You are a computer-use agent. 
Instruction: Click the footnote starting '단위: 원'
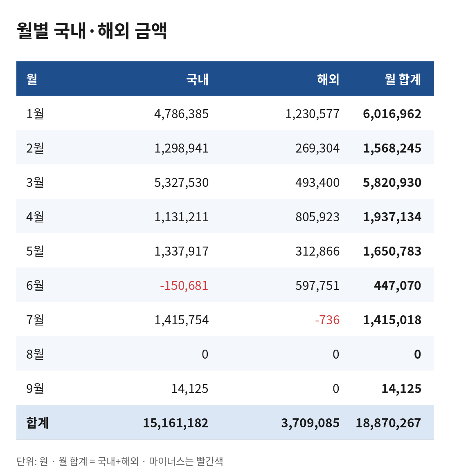pyautogui.click(x=119, y=461)
